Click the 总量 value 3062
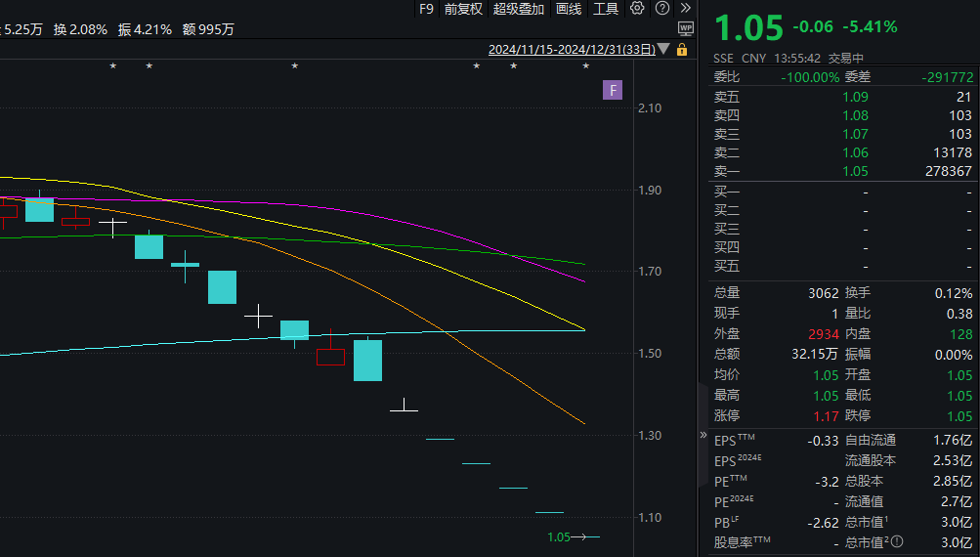 tap(823, 293)
